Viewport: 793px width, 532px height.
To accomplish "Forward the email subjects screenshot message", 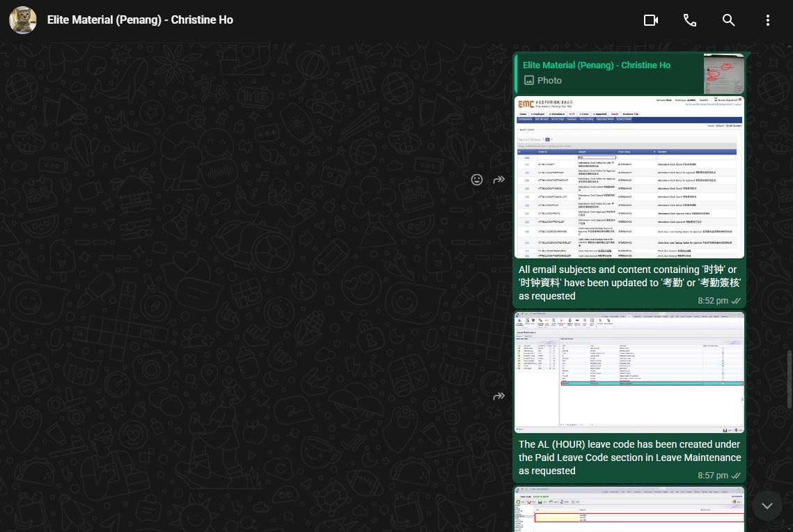I will 499,180.
